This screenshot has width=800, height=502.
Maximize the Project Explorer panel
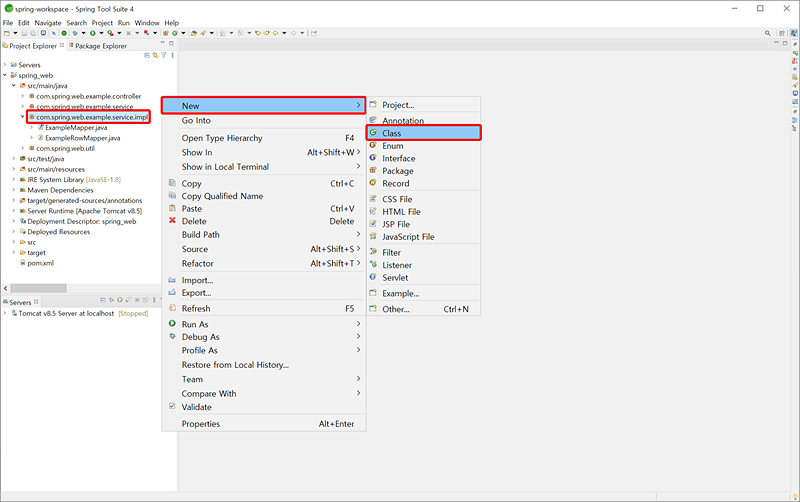pos(171,43)
